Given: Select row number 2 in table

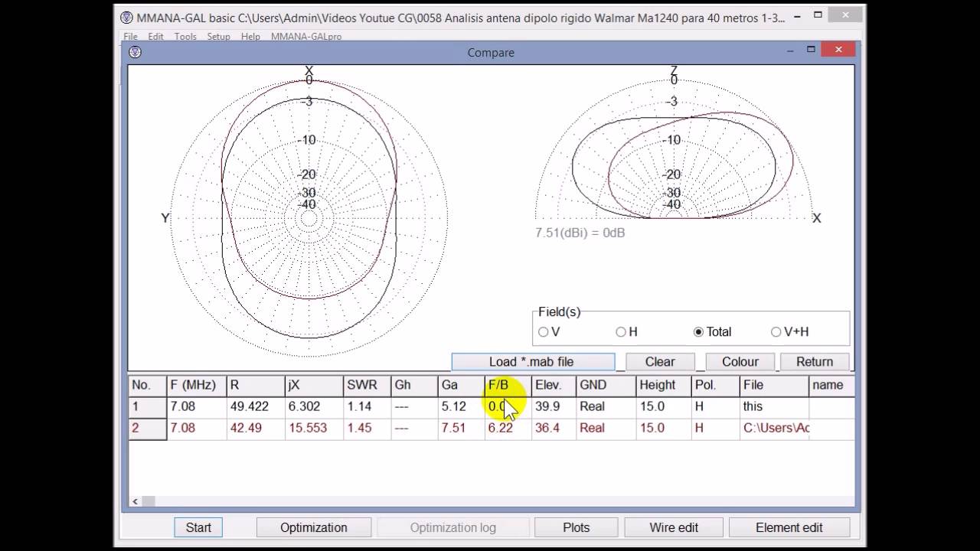Looking at the screenshot, I should pos(147,428).
